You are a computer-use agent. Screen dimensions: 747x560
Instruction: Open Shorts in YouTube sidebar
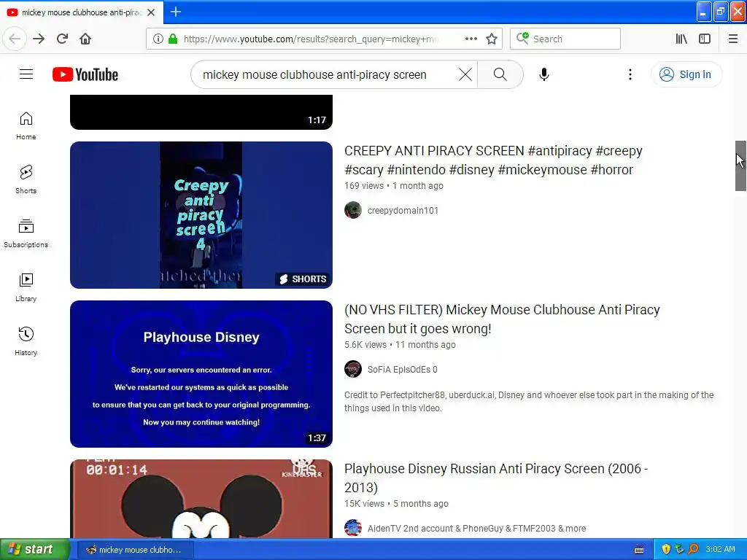(x=26, y=179)
